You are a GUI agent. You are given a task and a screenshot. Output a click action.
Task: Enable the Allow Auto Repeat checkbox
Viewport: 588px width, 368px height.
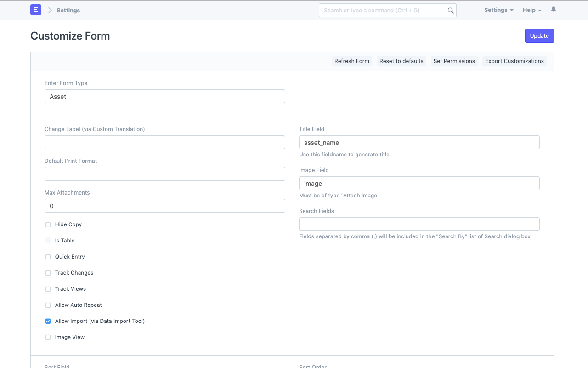[x=48, y=305]
